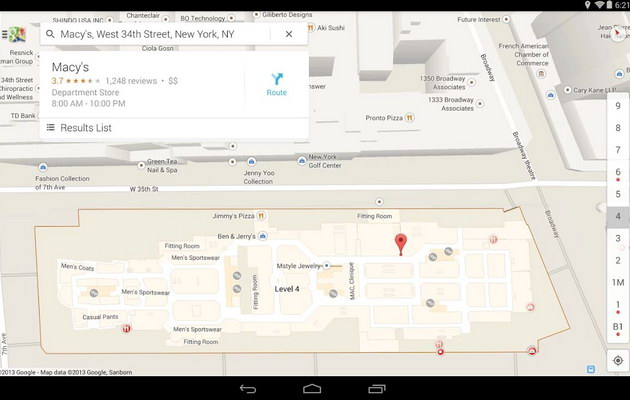This screenshot has height=400, width=630.
Task: Switch indoor map to floor 7
Action: [x=618, y=150]
